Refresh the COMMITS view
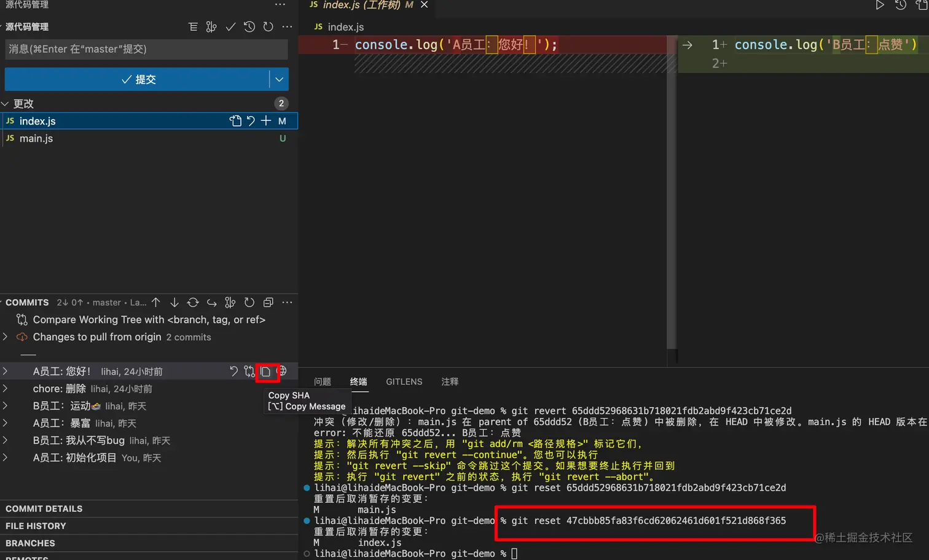 pos(249,302)
